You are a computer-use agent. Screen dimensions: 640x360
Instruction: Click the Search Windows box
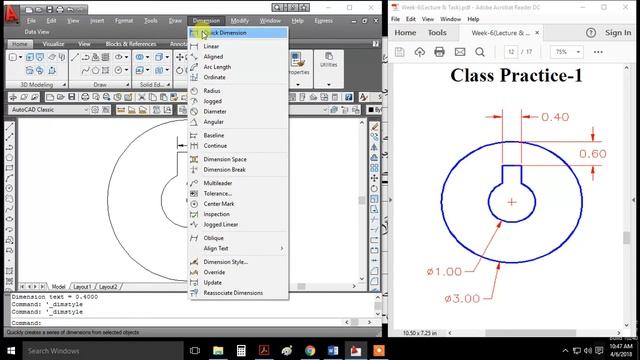coord(102,351)
